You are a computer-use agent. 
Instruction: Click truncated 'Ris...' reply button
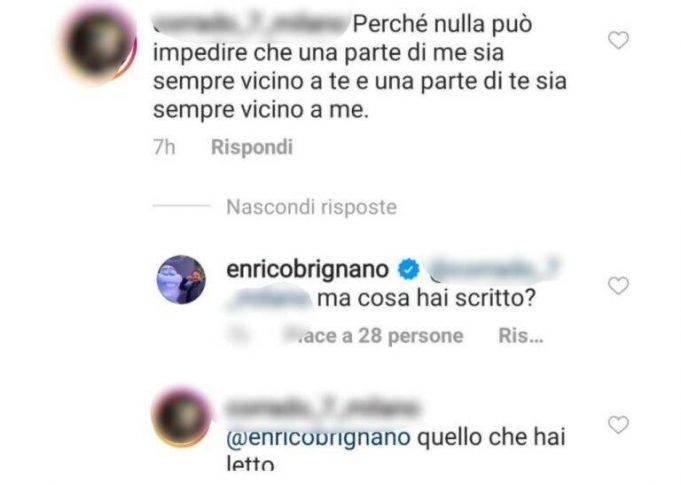pos(521,336)
